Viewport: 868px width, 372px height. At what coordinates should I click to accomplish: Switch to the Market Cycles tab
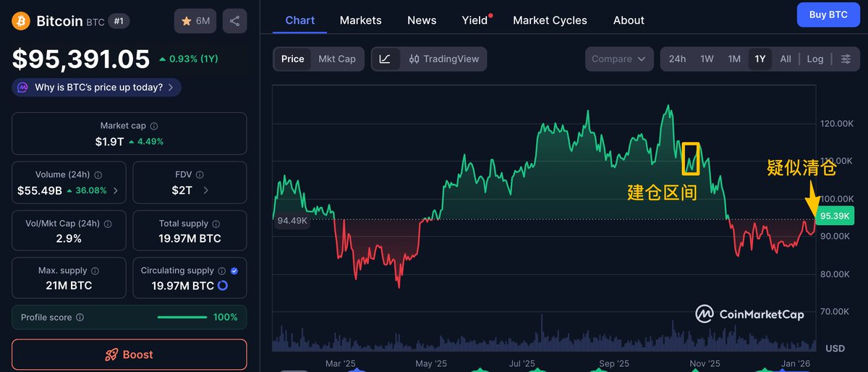click(x=550, y=20)
